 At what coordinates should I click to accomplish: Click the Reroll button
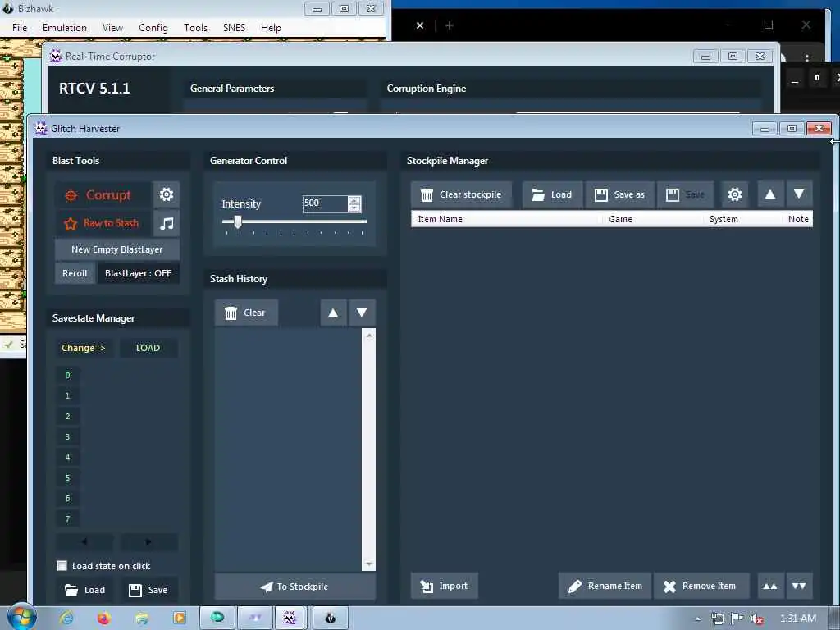[x=75, y=273]
